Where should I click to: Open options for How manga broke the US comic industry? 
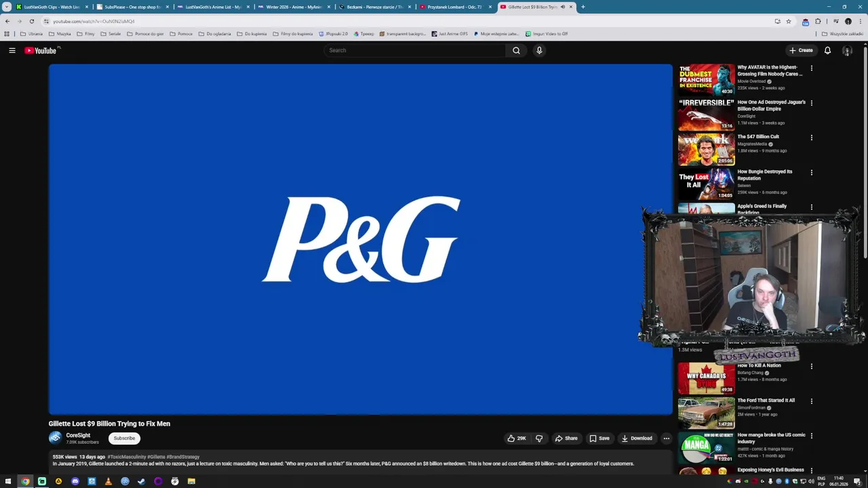[x=811, y=436]
